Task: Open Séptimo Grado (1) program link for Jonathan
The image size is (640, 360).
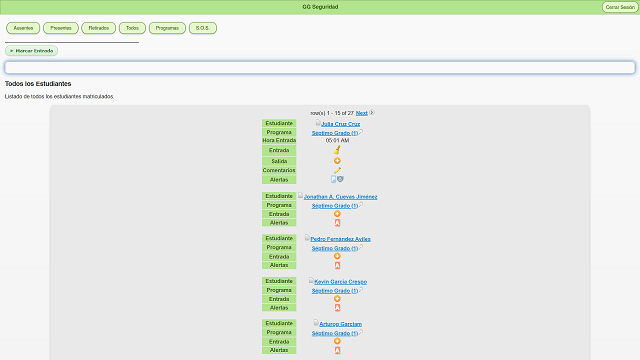Action: click(x=335, y=206)
